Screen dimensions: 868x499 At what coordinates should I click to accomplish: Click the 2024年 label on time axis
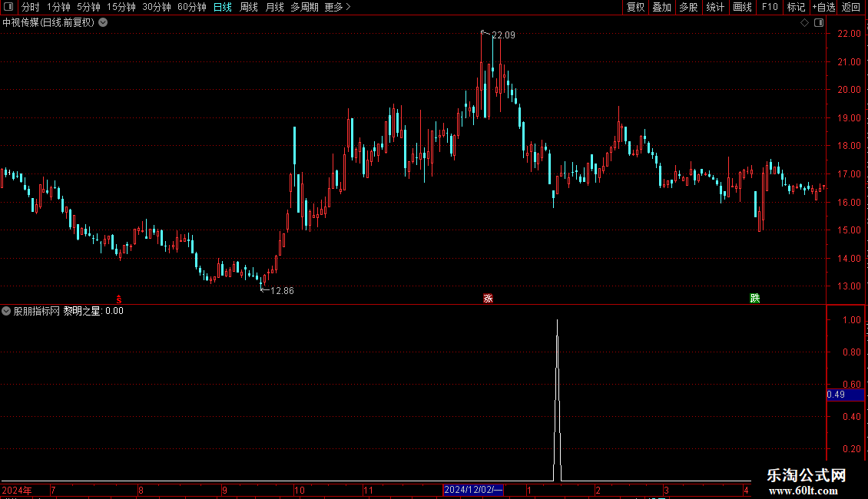[x=17, y=490]
